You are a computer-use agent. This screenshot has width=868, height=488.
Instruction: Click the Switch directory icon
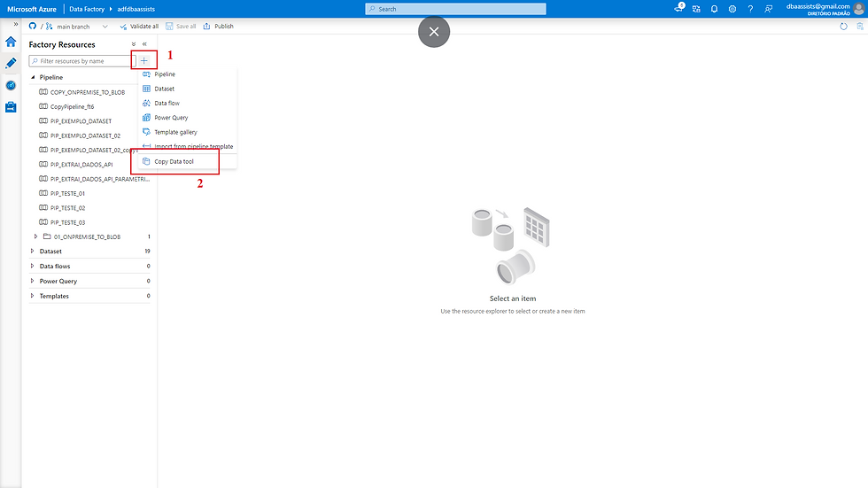tap(696, 9)
